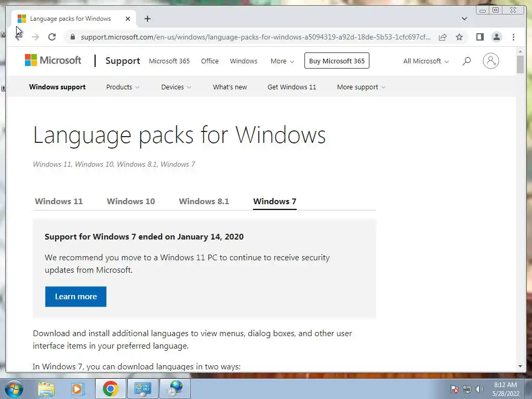Open Windows support link
Viewport: 532px width, 399px height.
click(x=57, y=87)
